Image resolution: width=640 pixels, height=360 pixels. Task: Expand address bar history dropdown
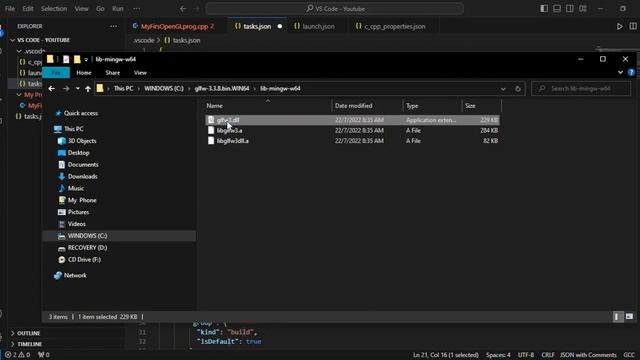coord(503,89)
